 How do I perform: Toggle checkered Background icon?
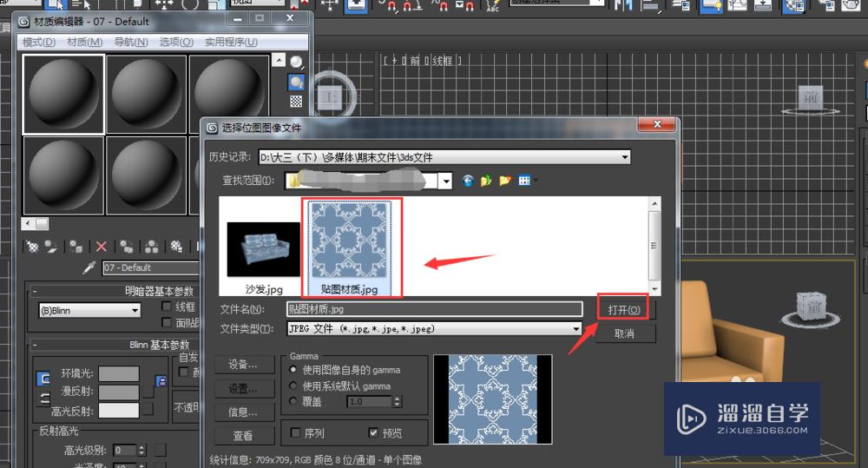pyautogui.click(x=297, y=102)
